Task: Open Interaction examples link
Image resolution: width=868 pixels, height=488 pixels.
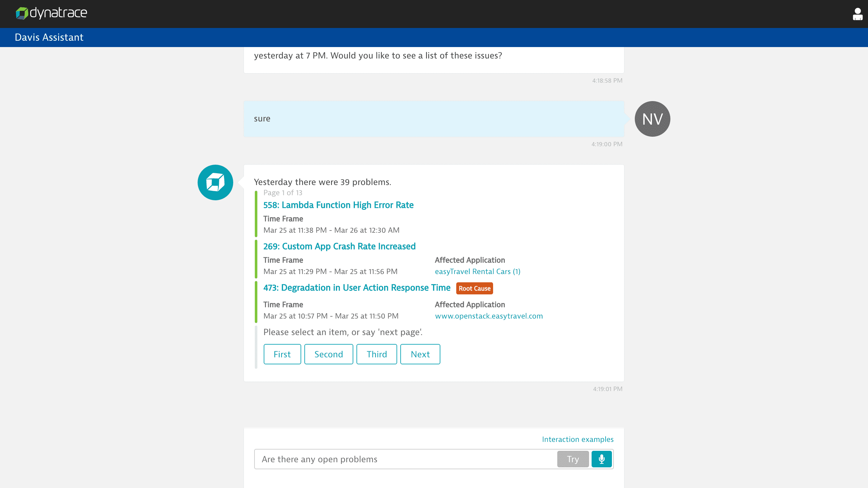Action: 578,439
